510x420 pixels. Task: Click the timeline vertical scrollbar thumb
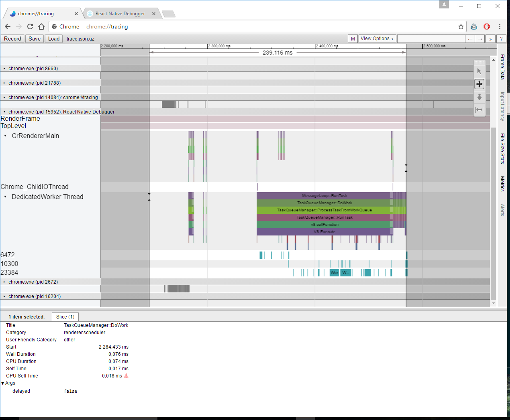[493, 213]
